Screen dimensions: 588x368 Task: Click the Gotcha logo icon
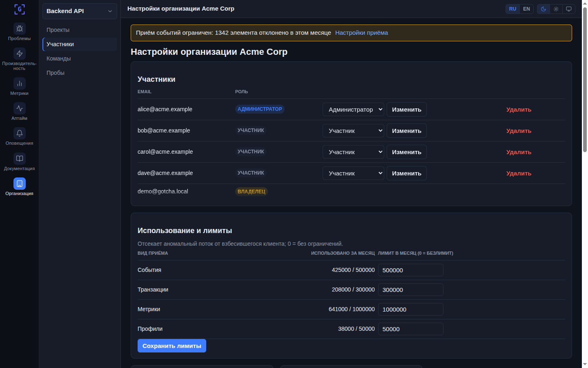coord(19,9)
